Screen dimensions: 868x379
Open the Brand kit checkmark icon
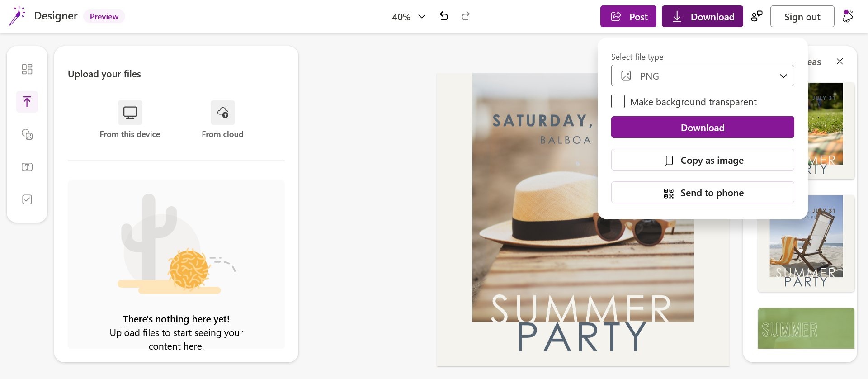[x=27, y=199]
